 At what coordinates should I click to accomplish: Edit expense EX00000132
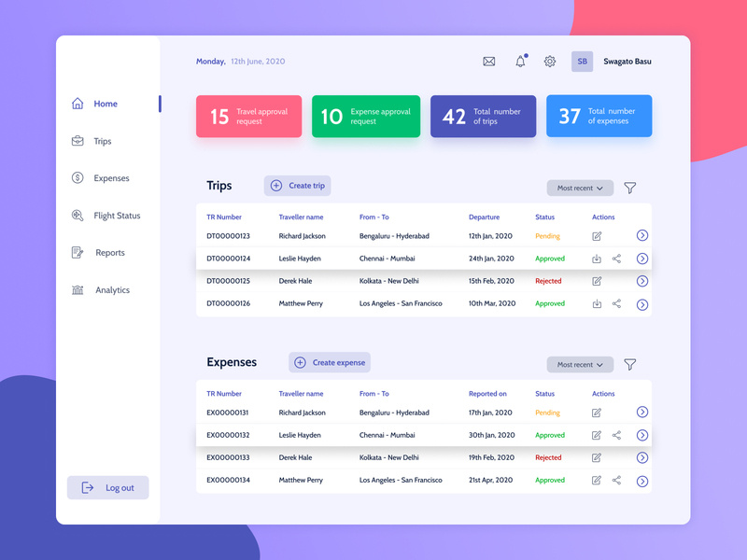(x=597, y=435)
